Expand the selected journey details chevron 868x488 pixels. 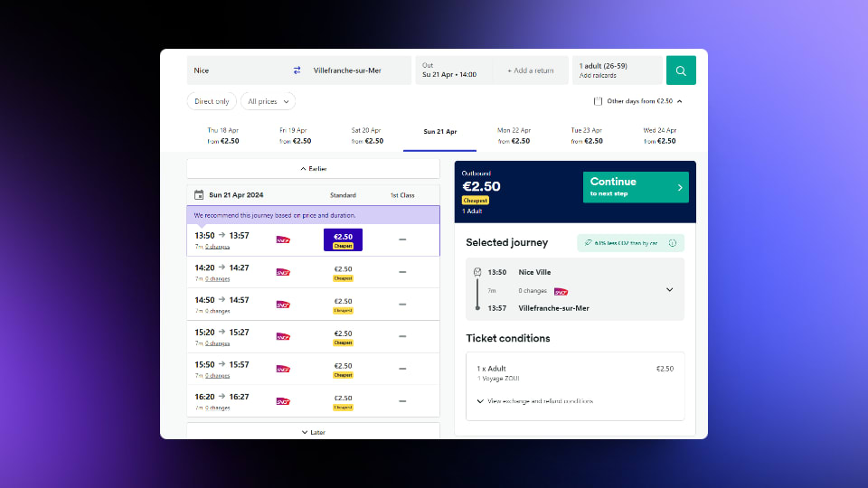pos(669,290)
